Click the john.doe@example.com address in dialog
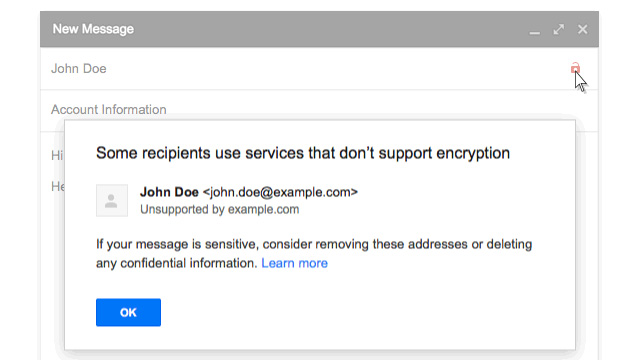Screen dimensions: 640x360 click(x=280, y=192)
